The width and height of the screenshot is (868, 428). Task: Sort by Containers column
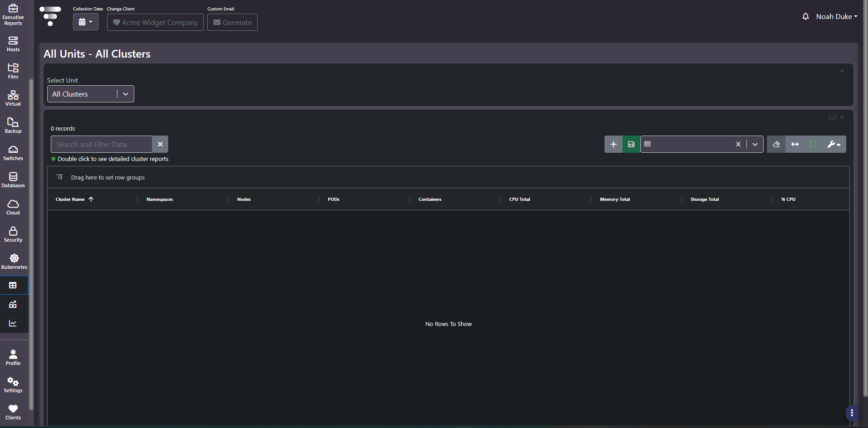[x=430, y=199]
